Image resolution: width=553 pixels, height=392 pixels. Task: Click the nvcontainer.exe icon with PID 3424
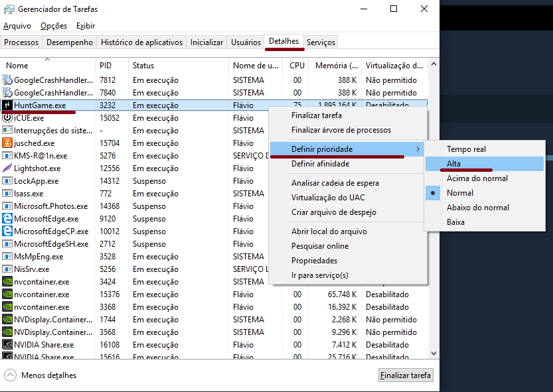click(7, 281)
